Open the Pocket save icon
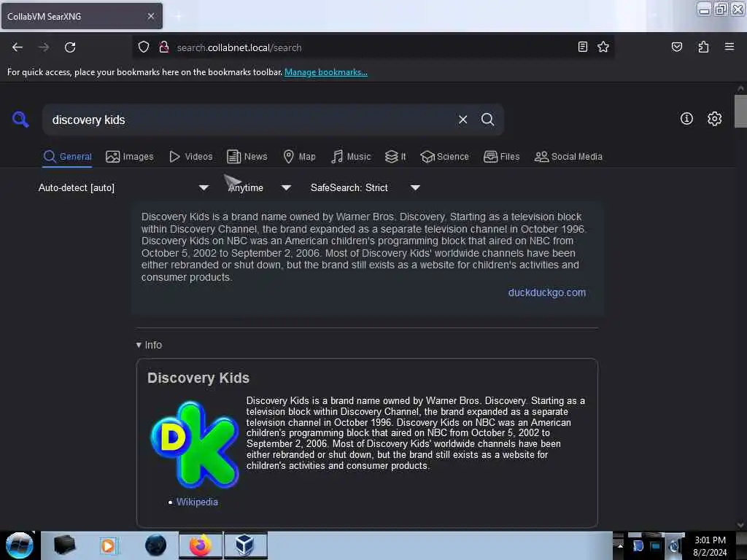 pyautogui.click(x=676, y=47)
